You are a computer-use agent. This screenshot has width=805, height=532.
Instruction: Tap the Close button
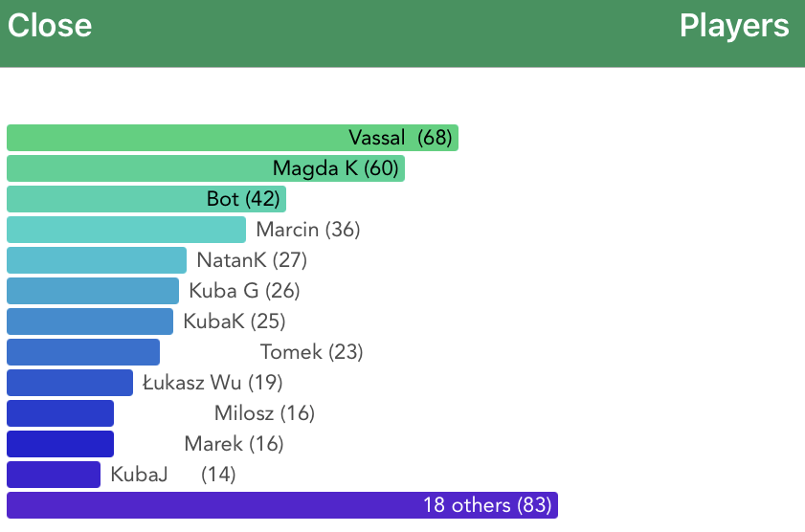[x=50, y=26]
